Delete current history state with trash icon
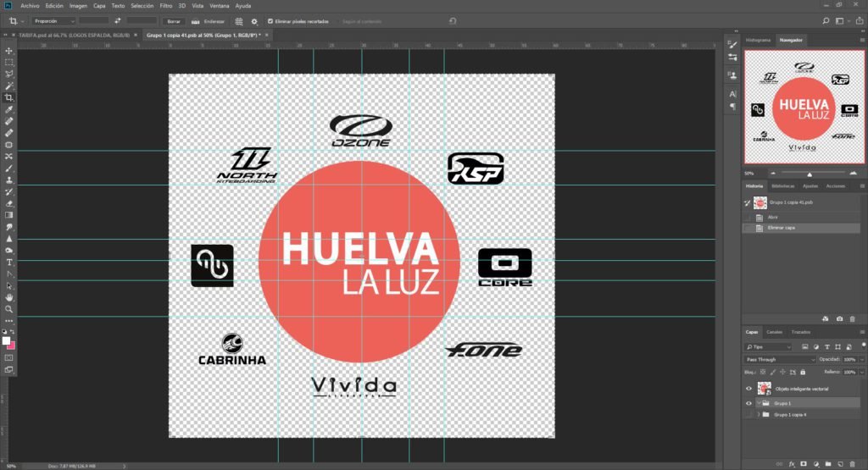The width and height of the screenshot is (868, 470). (x=853, y=319)
